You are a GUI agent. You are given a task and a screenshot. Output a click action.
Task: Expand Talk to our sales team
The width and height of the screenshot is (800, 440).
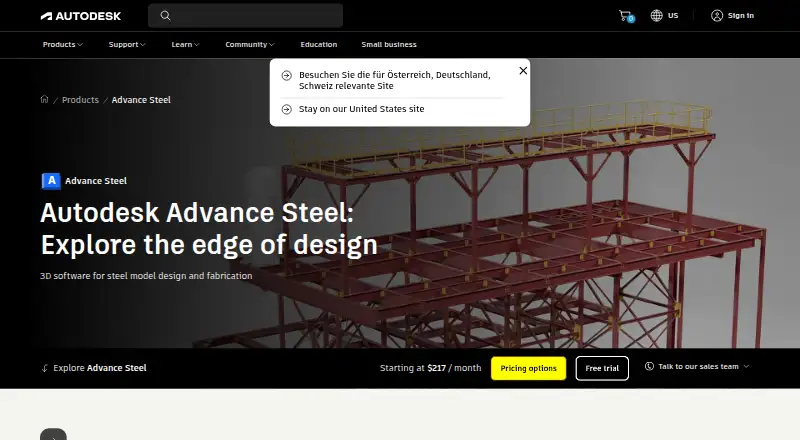click(x=698, y=366)
